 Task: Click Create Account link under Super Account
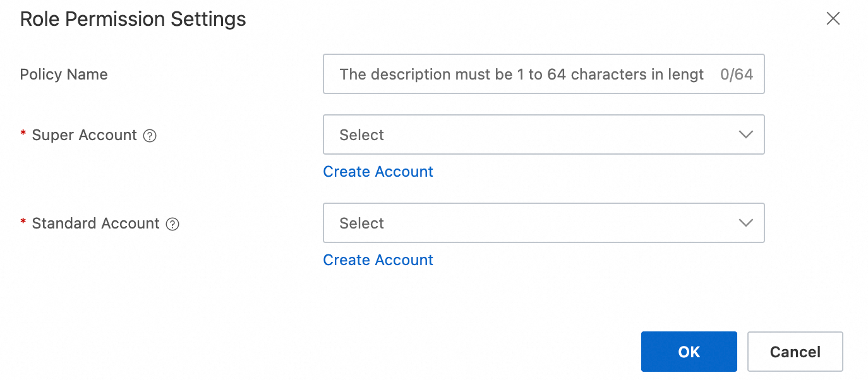coord(378,172)
